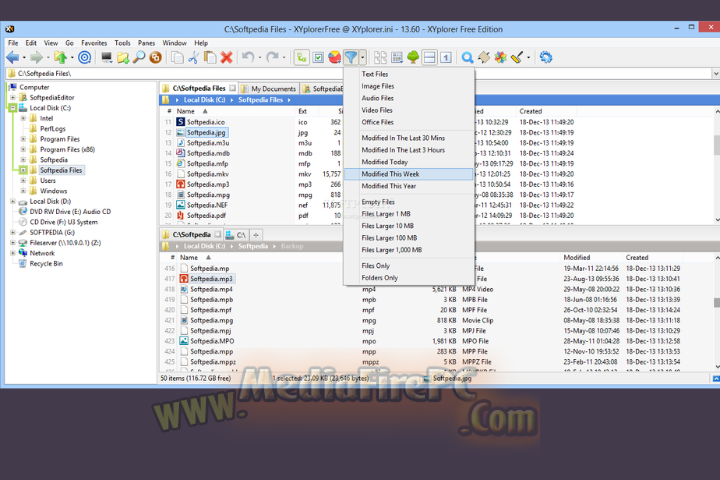
Task: Go forward with the green Forward arrow
Action: click(x=36, y=57)
